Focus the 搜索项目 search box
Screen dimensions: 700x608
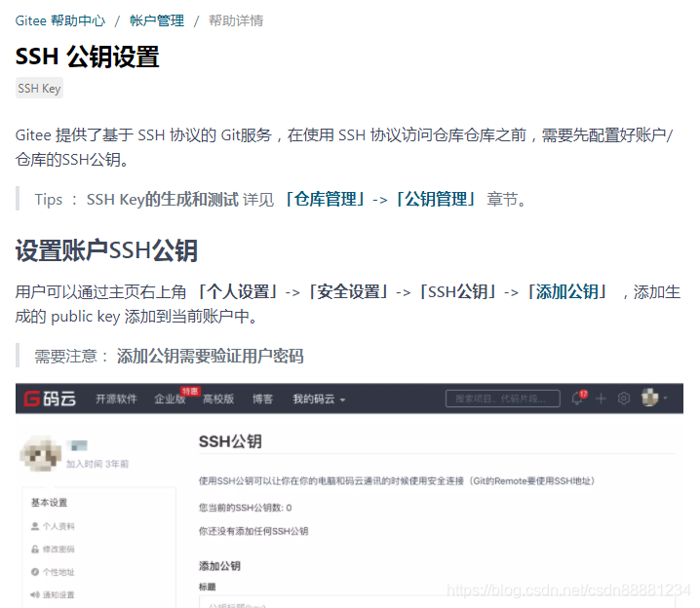tap(503, 399)
